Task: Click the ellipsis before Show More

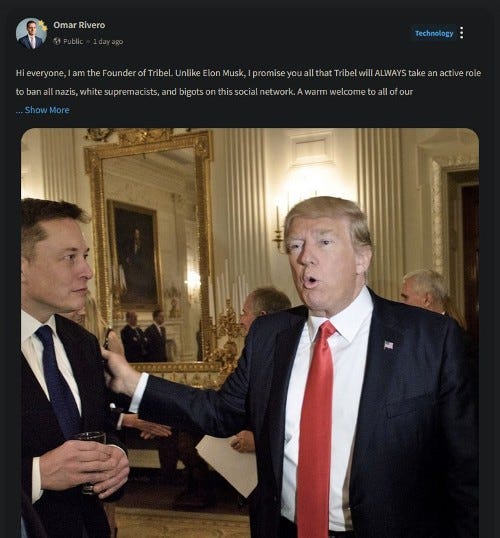Action: click(19, 110)
